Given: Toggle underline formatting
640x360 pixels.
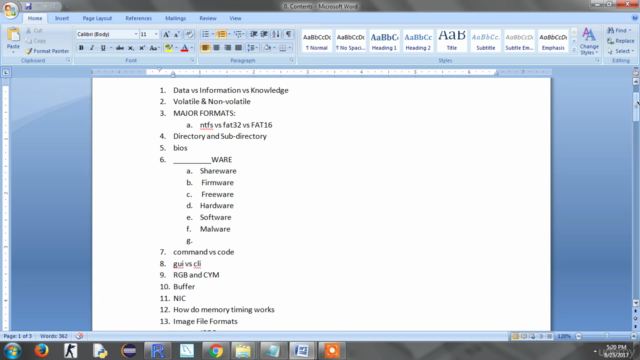Looking at the screenshot, I should coord(103,48).
